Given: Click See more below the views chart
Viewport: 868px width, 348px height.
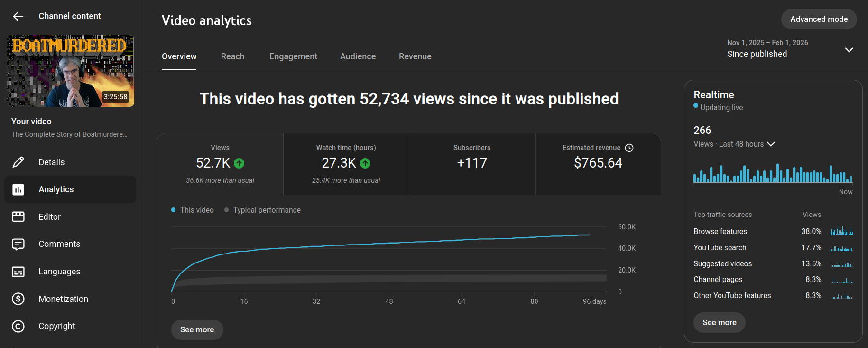Looking at the screenshot, I should pyautogui.click(x=197, y=329).
